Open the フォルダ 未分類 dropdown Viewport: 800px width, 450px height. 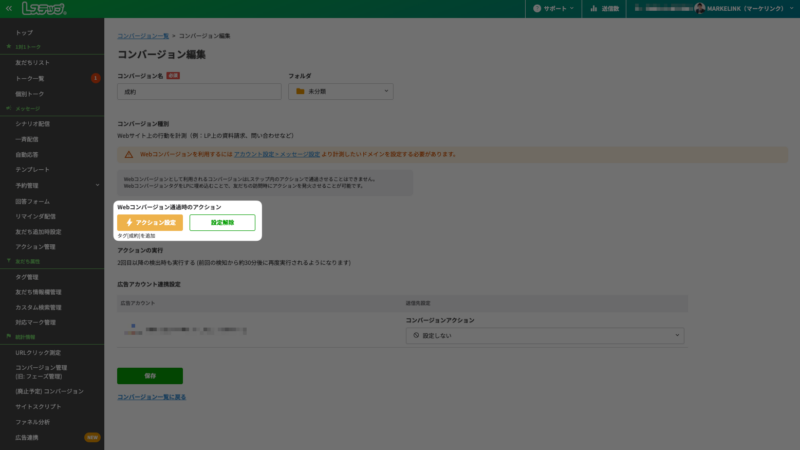pyautogui.click(x=340, y=91)
